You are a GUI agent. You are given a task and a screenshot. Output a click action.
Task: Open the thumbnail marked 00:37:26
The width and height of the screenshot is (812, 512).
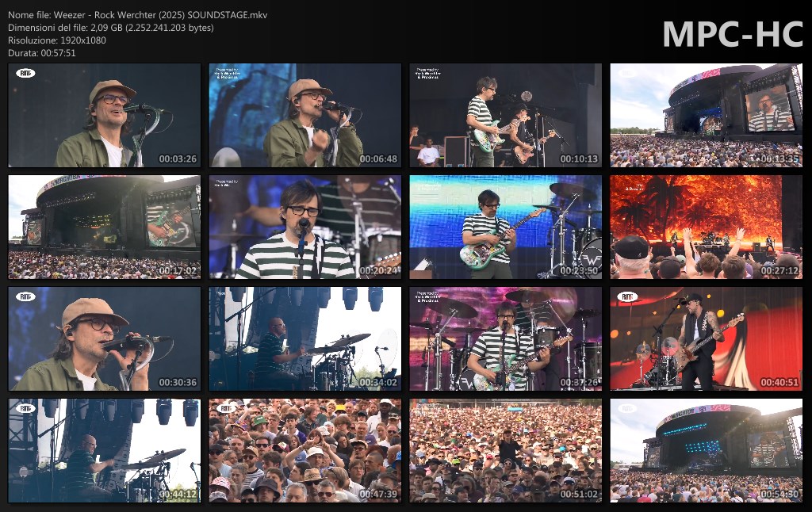click(505, 339)
